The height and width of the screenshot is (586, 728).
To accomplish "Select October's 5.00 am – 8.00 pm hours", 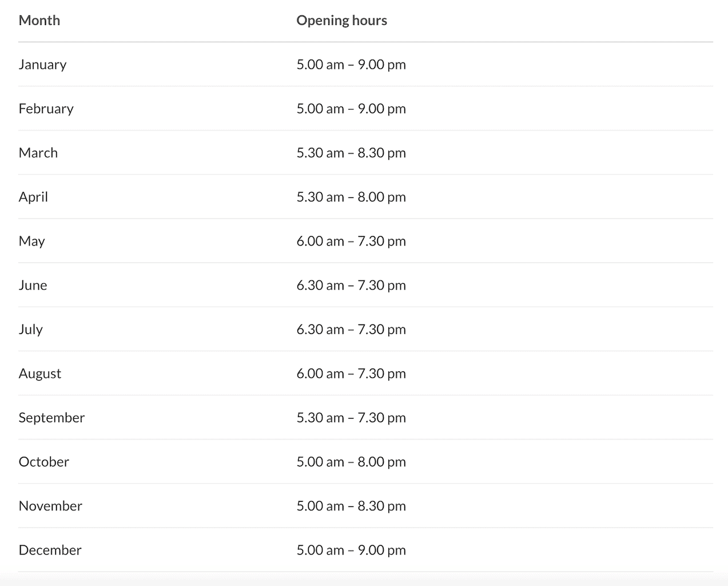I will click(x=351, y=462).
